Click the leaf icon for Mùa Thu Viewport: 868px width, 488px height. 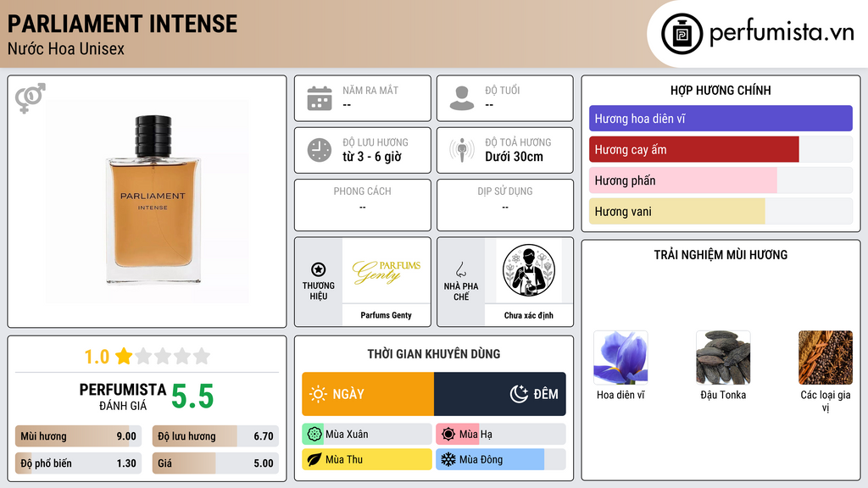tap(314, 459)
